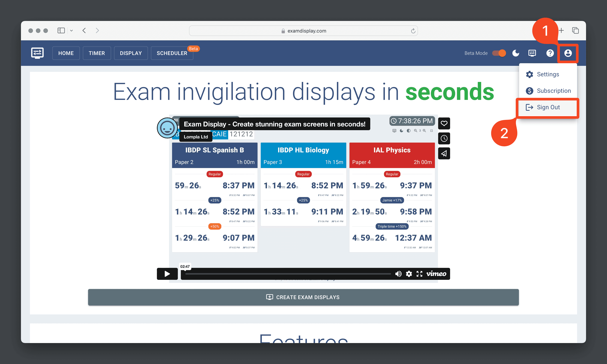Open the video settings gear
This screenshot has height=364, width=607.
(409, 274)
